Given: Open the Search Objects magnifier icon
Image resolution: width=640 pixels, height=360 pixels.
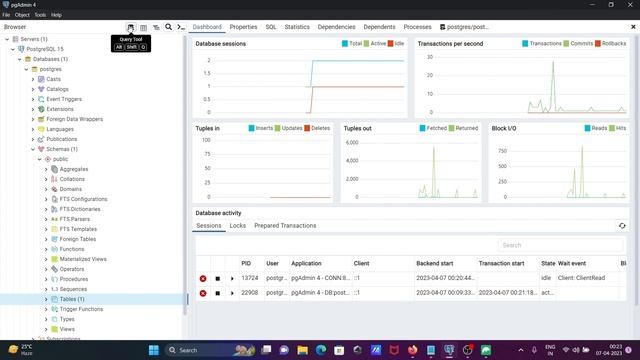Looking at the screenshot, I should 169,27.
